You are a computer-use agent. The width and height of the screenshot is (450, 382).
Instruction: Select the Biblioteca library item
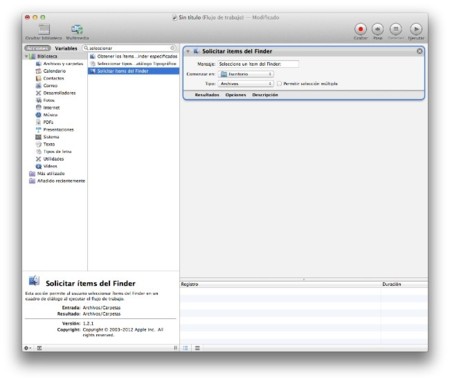point(47,56)
